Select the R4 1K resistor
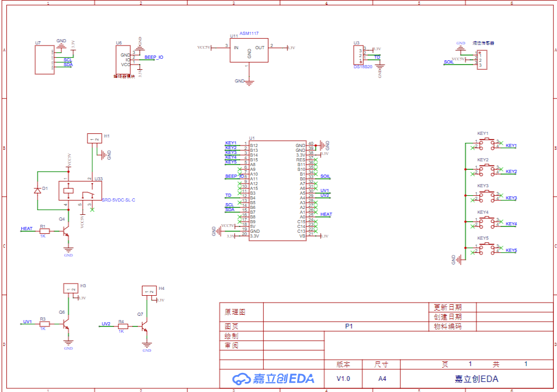 pyautogui.click(x=123, y=326)
